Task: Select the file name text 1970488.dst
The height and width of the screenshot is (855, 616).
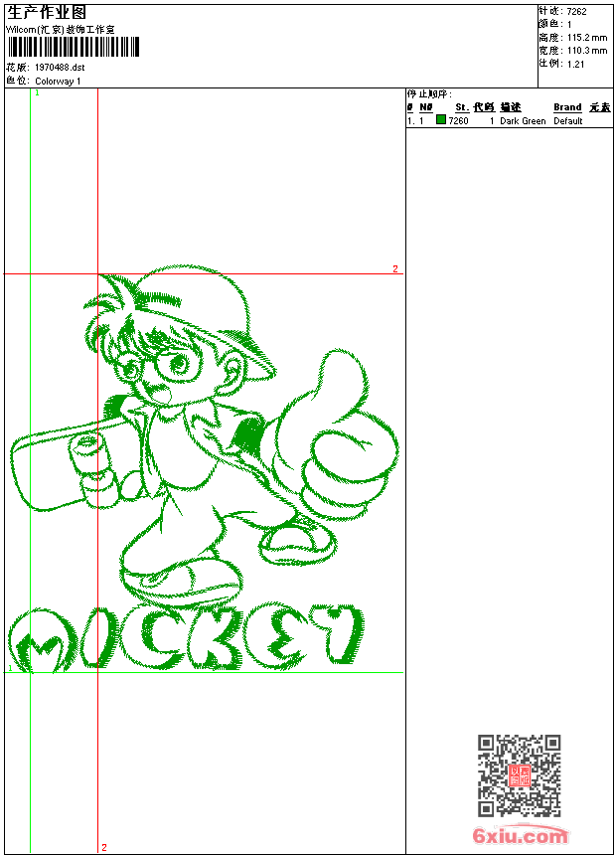Action: 60,67
